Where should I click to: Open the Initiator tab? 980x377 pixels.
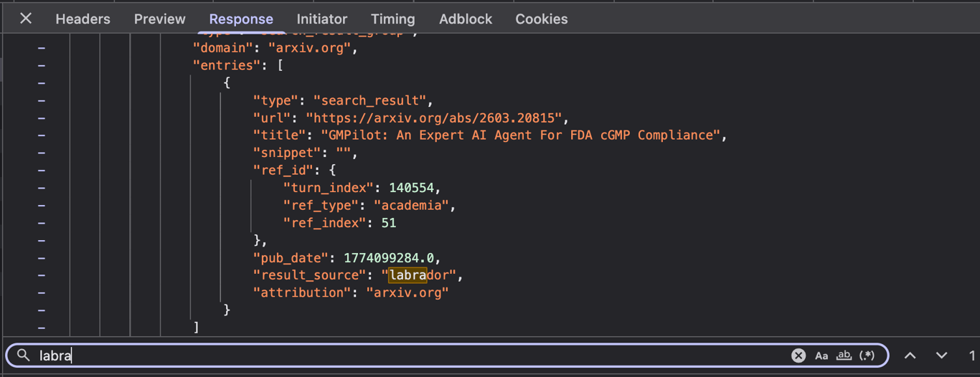(321, 19)
